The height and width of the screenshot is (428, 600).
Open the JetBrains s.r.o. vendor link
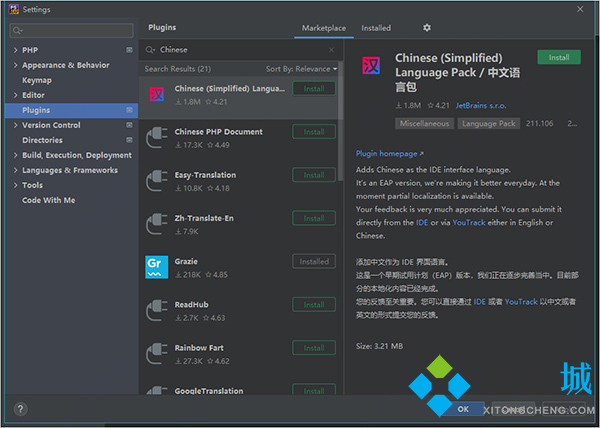tap(481, 106)
